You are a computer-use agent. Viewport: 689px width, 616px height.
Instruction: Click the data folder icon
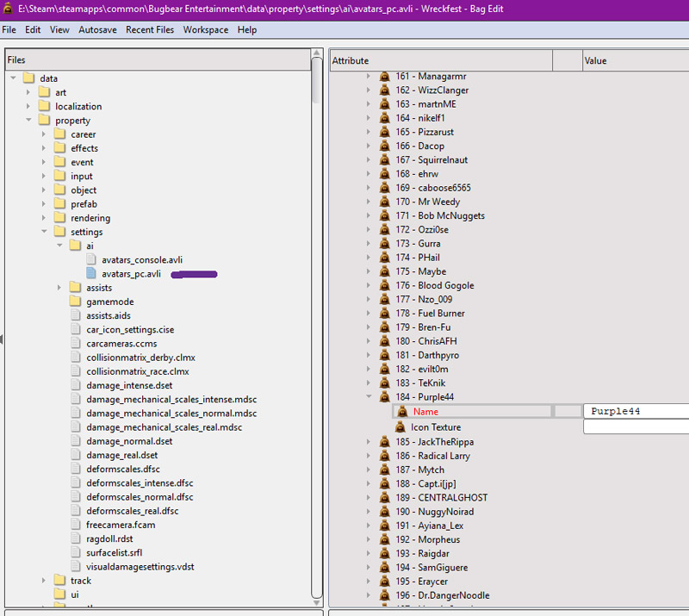pos(29,78)
